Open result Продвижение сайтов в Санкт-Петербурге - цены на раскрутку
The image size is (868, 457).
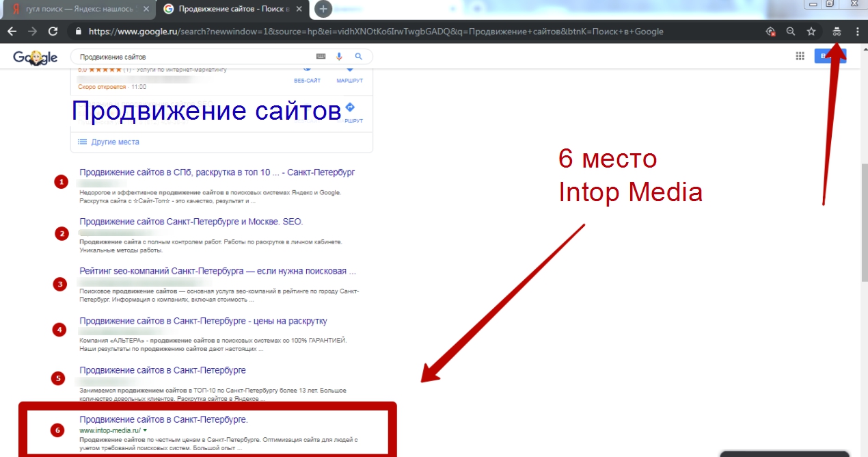[x=203, y=321]
